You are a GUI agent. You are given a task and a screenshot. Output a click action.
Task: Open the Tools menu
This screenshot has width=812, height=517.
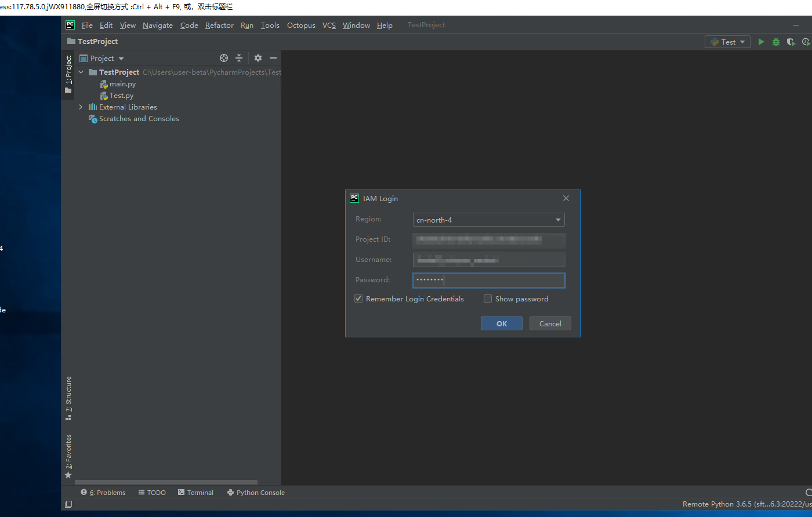(270, 25)
